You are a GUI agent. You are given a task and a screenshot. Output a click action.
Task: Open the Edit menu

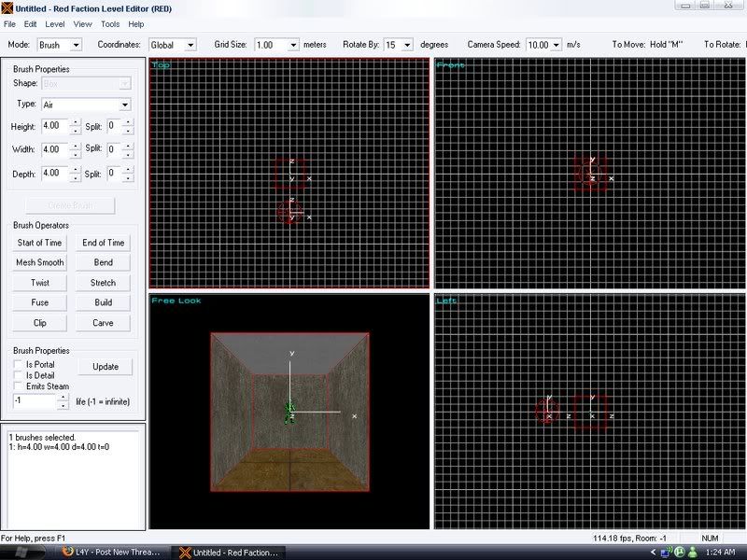pos(30,24)
